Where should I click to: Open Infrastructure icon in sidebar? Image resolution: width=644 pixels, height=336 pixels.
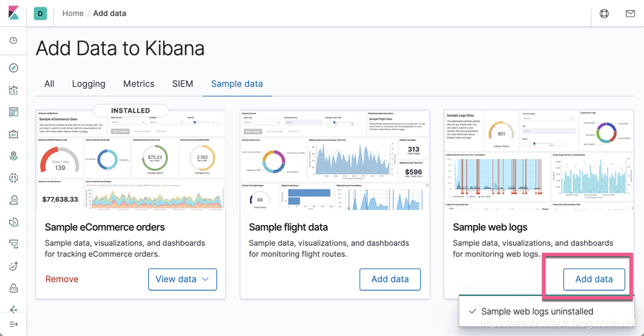[14, 200]
